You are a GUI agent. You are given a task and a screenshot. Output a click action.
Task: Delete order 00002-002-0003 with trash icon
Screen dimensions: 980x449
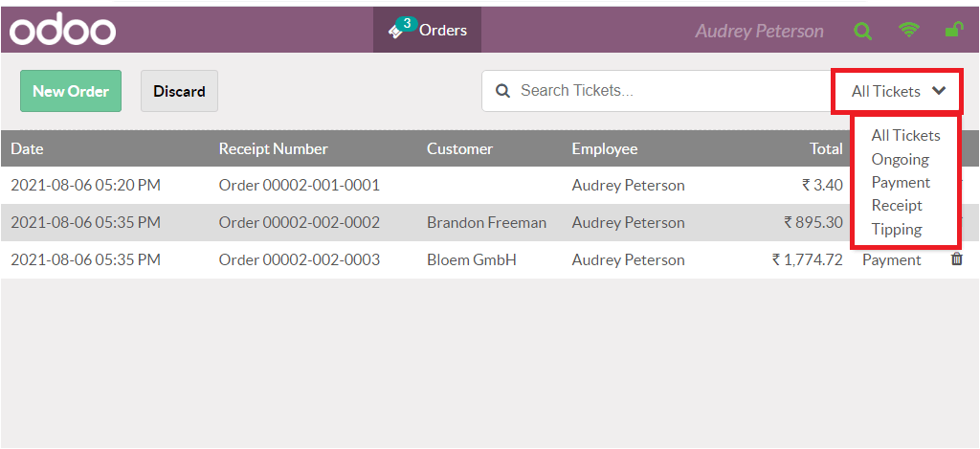[957, 259]
